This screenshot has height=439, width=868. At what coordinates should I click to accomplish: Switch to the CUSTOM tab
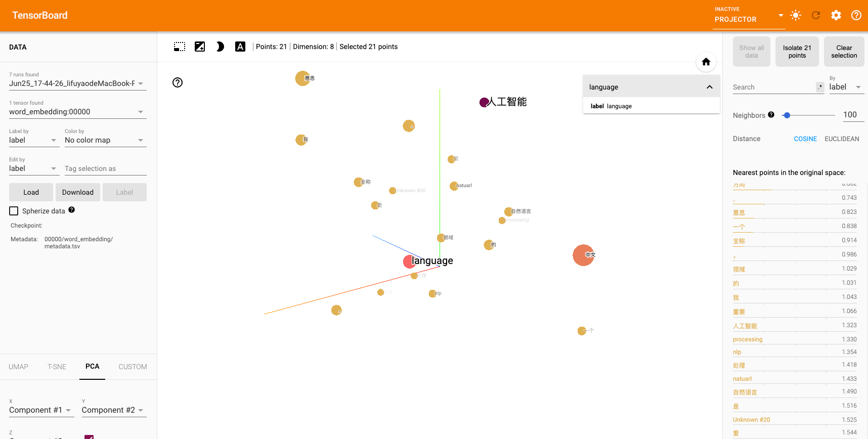(133, 367)
